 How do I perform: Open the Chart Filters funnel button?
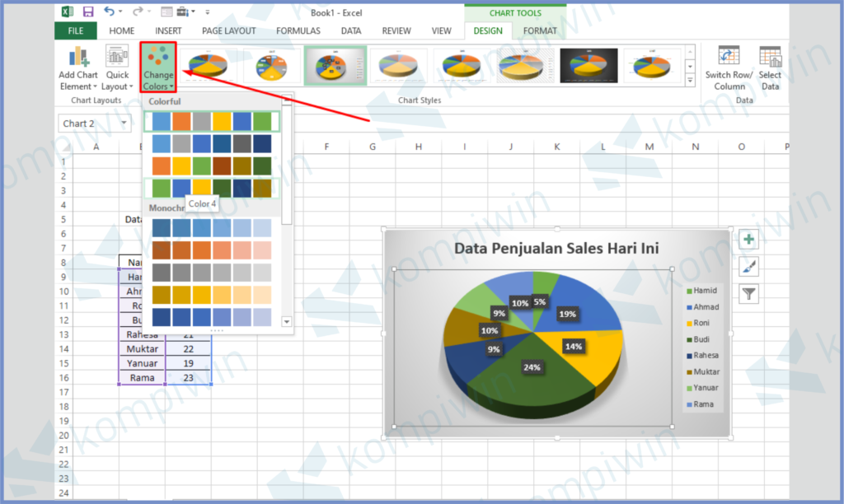[x=748, y=294]
